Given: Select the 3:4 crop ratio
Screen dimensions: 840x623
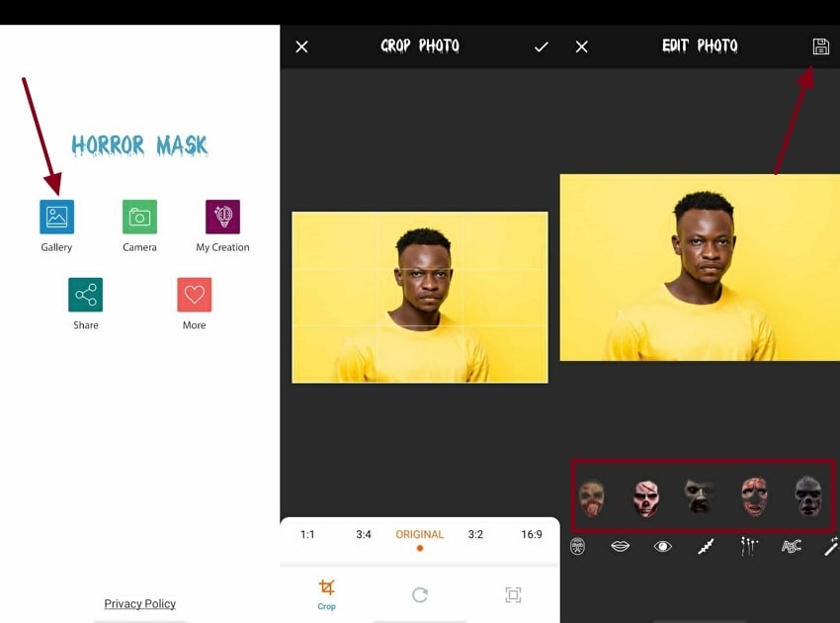Looking at the screenshot, I should pos(364,535).
